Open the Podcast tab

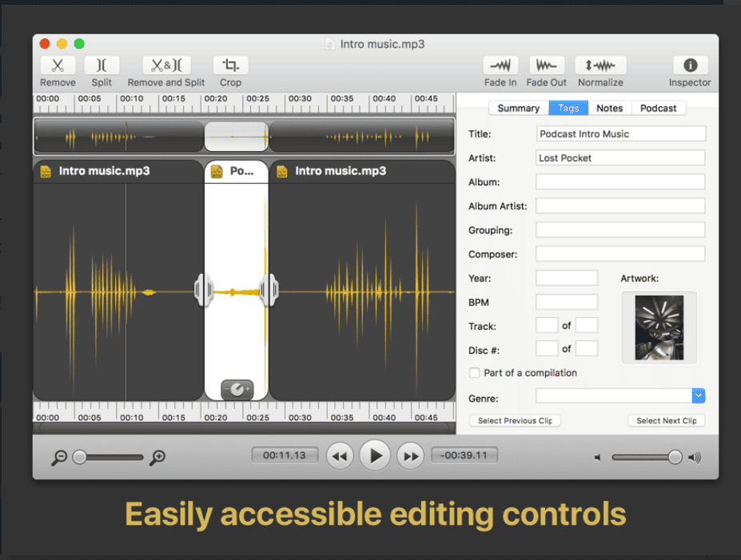pos(659,108)
